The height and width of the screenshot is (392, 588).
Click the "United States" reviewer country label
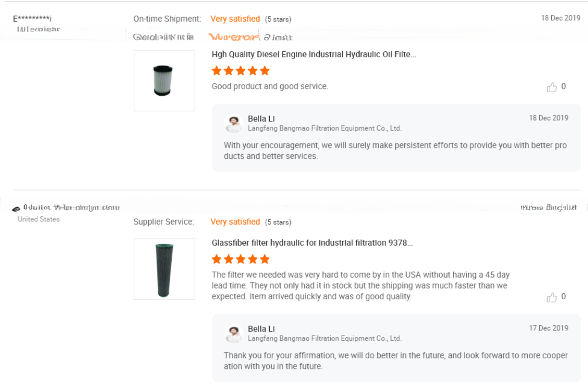tap(39, 219)
